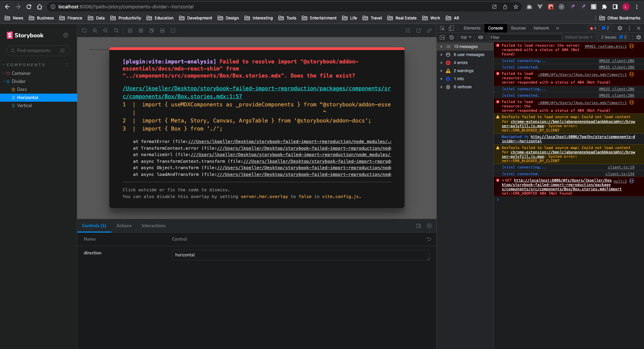
Task: Focus the Find components search box
Action: coord(39,51)
